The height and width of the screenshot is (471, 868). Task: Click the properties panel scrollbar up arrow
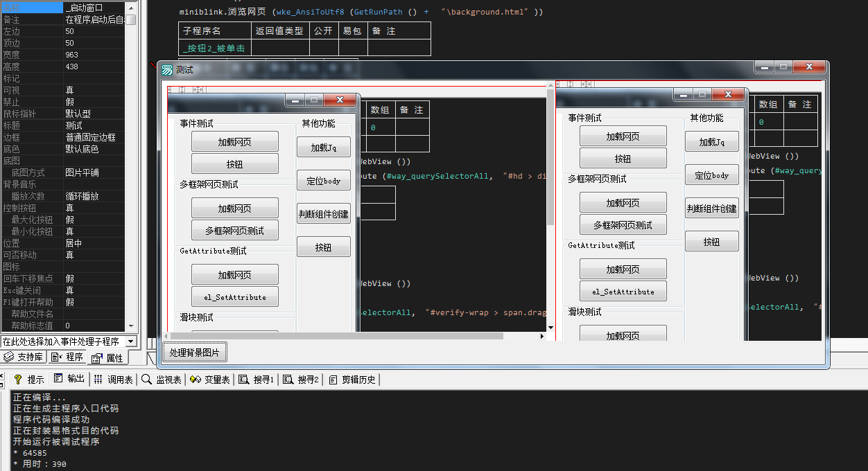(130, 8)
